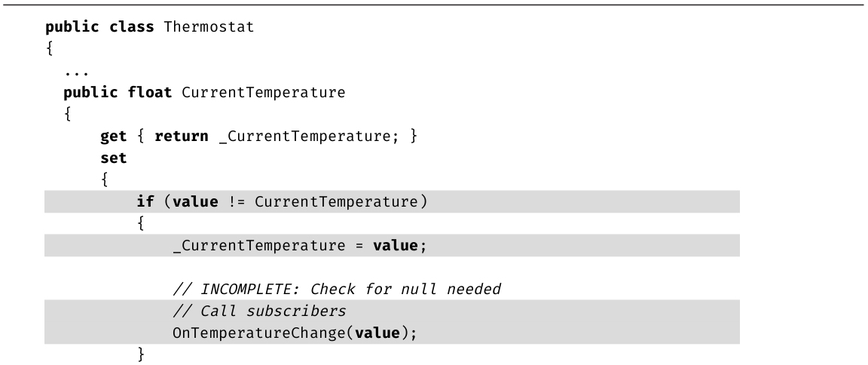Place cursor on the get accessor keyword

[112, 139]
